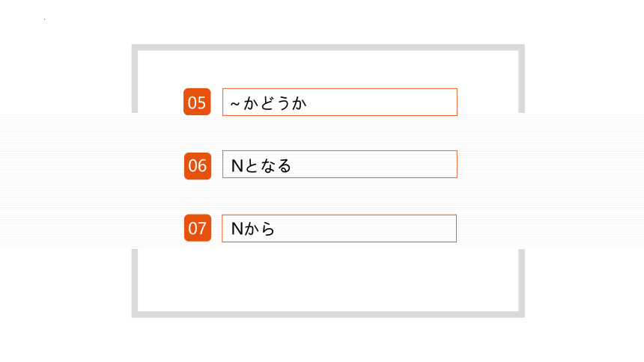Click the gray frame's bottom-right corner
Screen dimensions: 644x362
522,314
